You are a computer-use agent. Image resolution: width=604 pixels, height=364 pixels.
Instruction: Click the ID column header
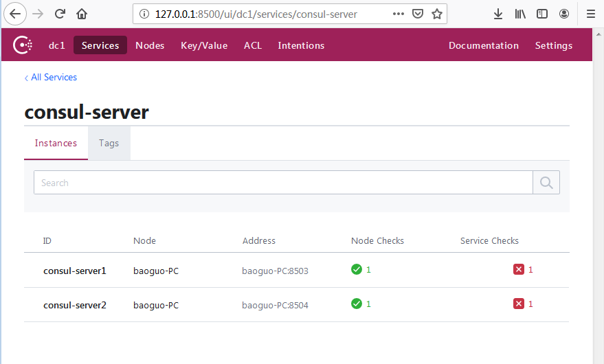coord(47,241)
